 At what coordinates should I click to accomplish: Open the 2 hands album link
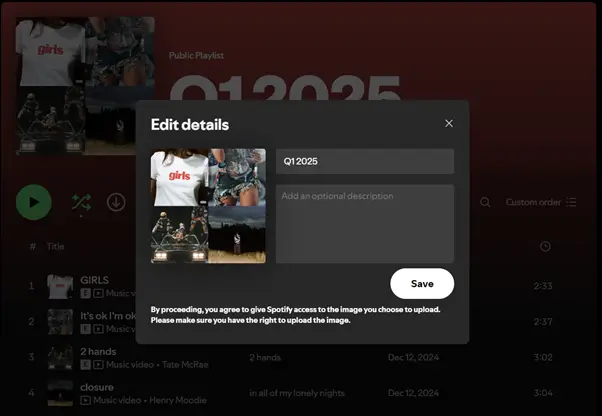pyautogui.click(x=265, y=357)
